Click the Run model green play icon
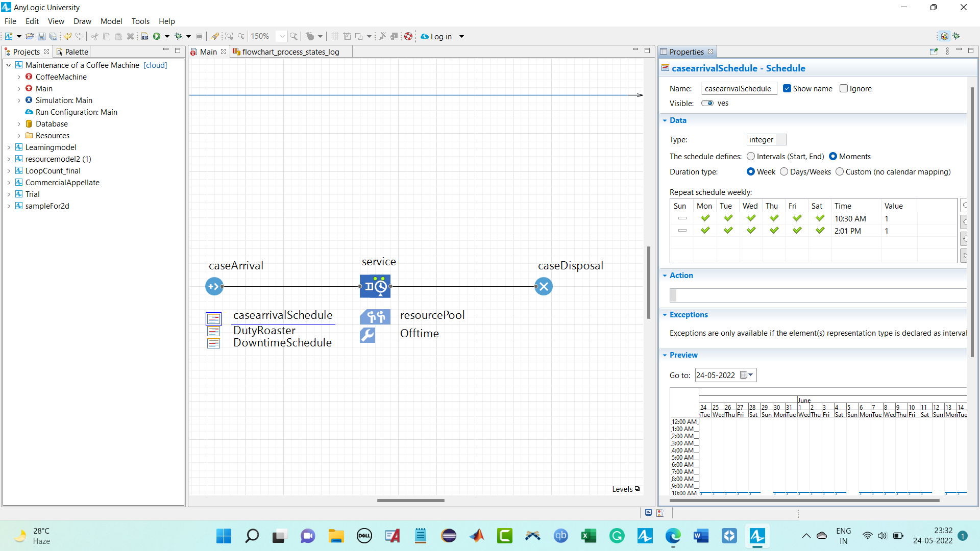980x551 pixels. (157, 36)
